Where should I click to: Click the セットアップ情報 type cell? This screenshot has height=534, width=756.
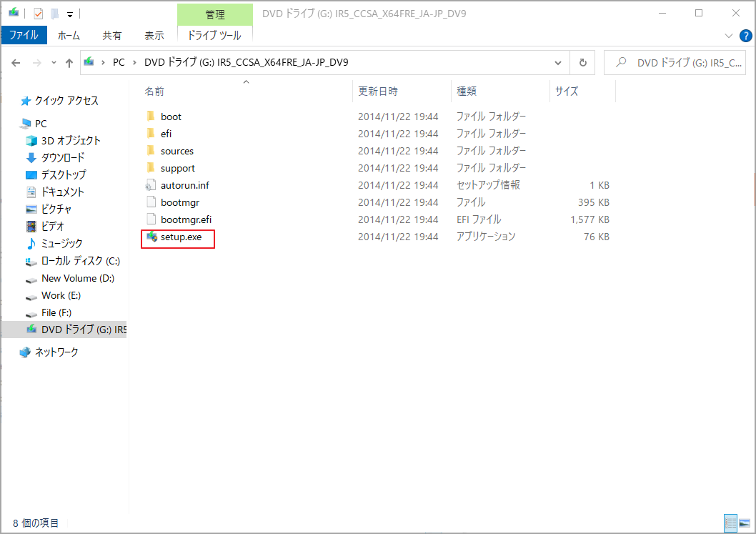[x=488, y=185]
